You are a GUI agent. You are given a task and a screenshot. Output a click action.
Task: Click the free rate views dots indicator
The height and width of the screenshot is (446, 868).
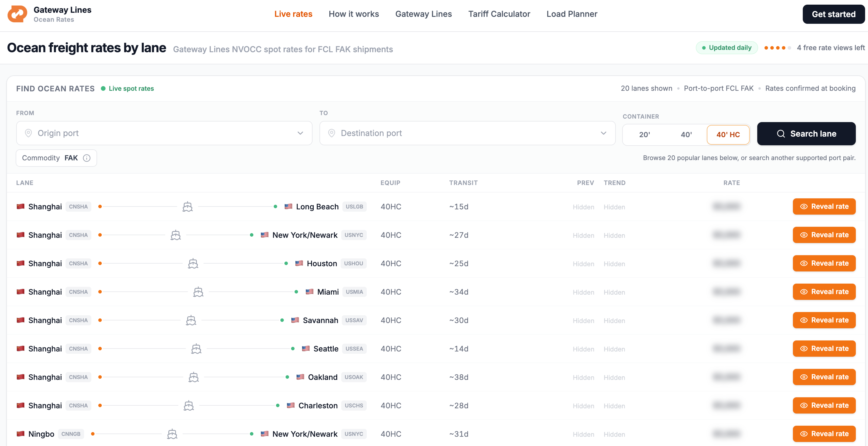777,48
